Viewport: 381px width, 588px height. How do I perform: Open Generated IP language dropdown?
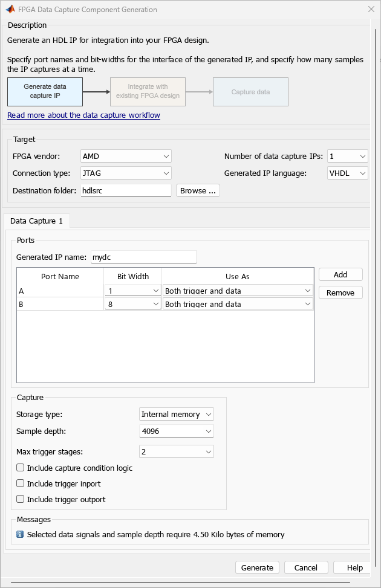click(x=347, y=173)
